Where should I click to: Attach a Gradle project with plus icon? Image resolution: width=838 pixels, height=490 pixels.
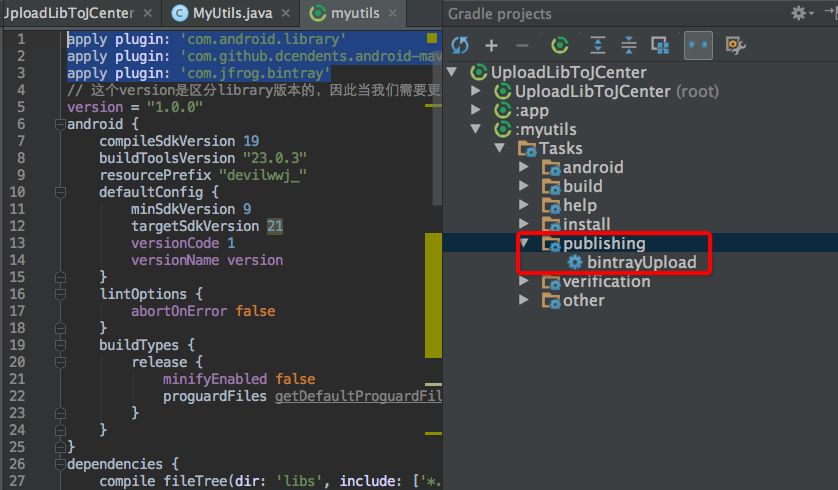(491, 45)
